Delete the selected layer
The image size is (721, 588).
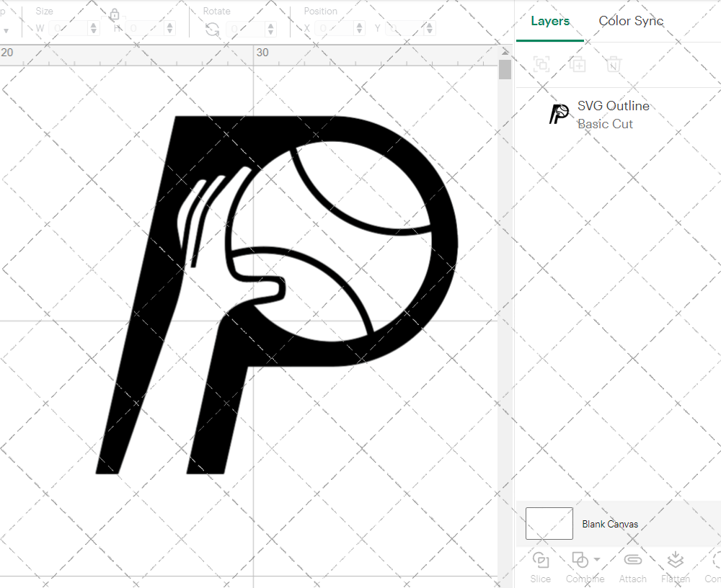(x=614, y=64)
